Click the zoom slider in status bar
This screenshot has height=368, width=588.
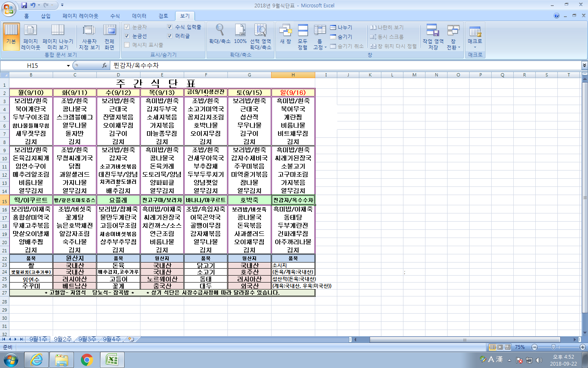tap(553, 347)
